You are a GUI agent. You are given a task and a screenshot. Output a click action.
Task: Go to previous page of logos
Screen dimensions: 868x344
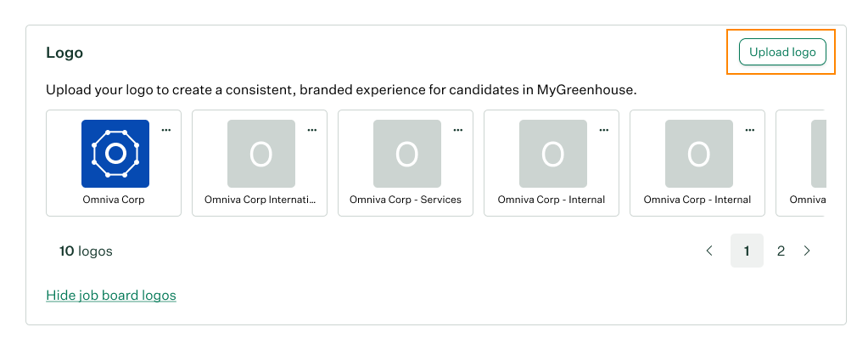point(709,251)
